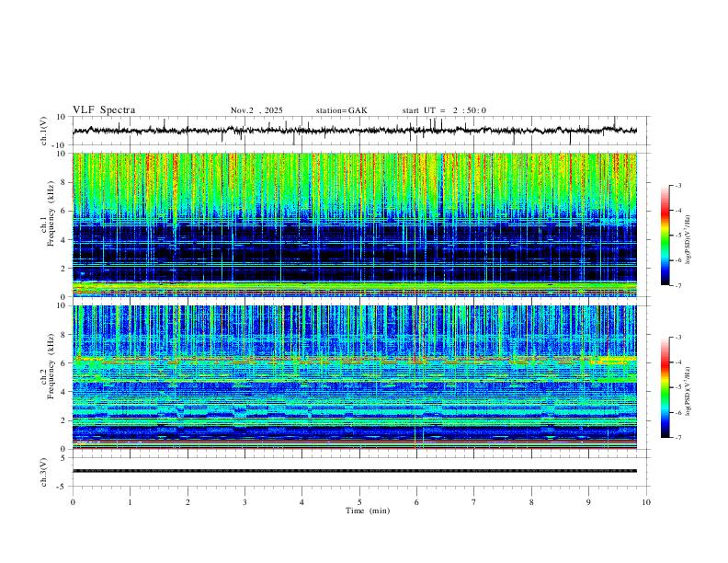This screenshot has width=728, height=563.
Task: Click the 'ch.3(V)' axis label
Action: click(44, 473)
